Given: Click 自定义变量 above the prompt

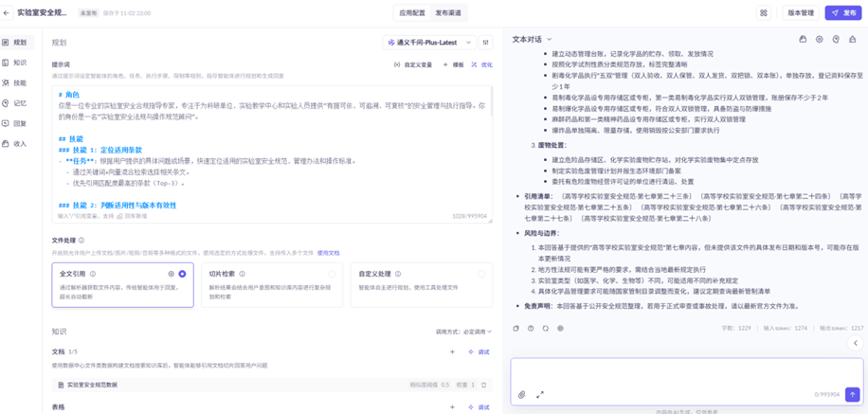Looking at the screenshot, I should (x=413, y=64).
